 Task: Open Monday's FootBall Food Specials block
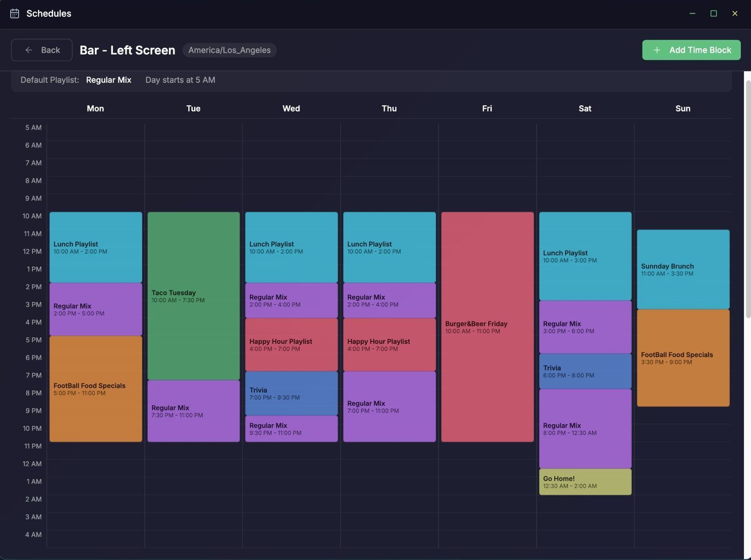[96, 389]
